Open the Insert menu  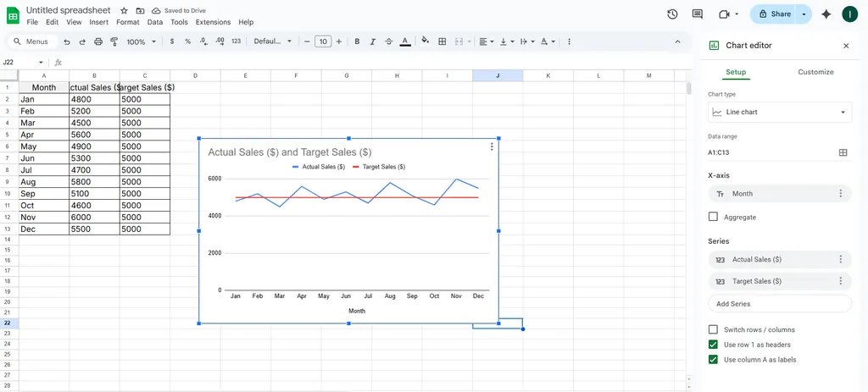pos(98,22)
